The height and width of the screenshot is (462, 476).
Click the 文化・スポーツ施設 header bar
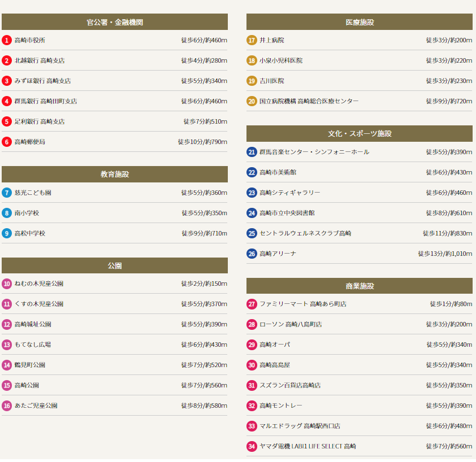[360, 134]
